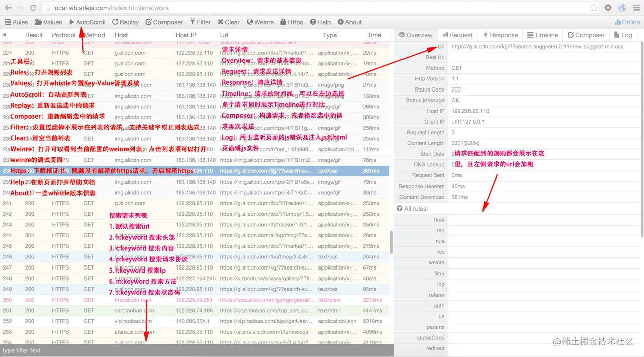The width and height of the screenshot is (644, 357).
Task: Click the 'weinre' rule row label
Action: (x=436, y=262)
